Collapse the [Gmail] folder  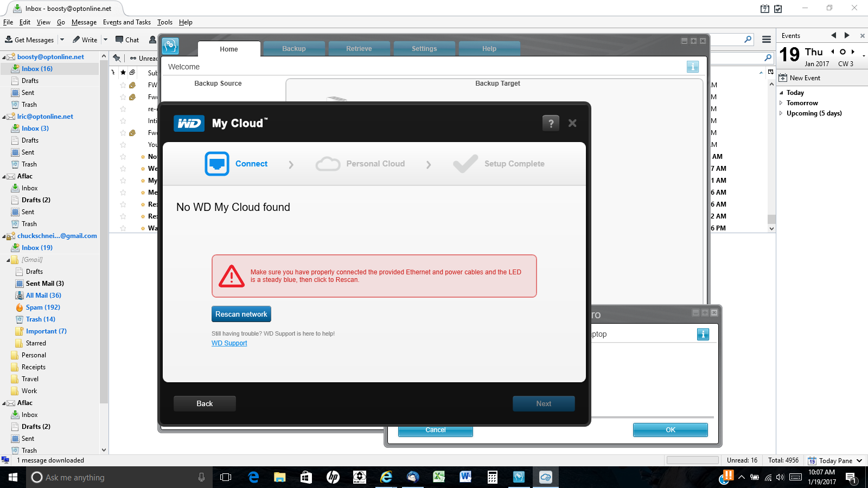[x=8, y=260]
